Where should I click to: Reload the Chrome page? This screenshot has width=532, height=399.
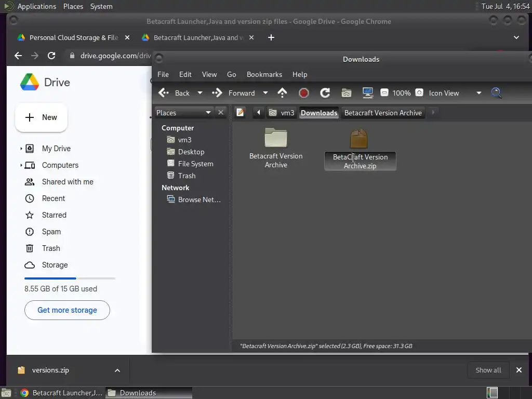pyautogui.click(x=51, y=56)
